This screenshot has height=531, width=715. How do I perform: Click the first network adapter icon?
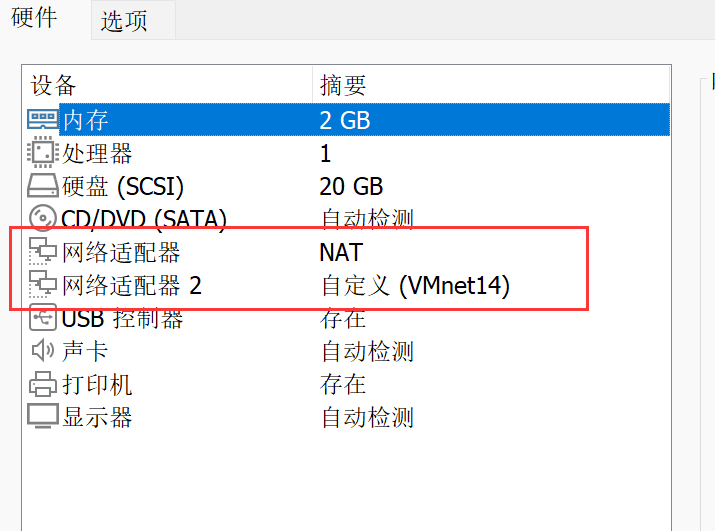43,252
